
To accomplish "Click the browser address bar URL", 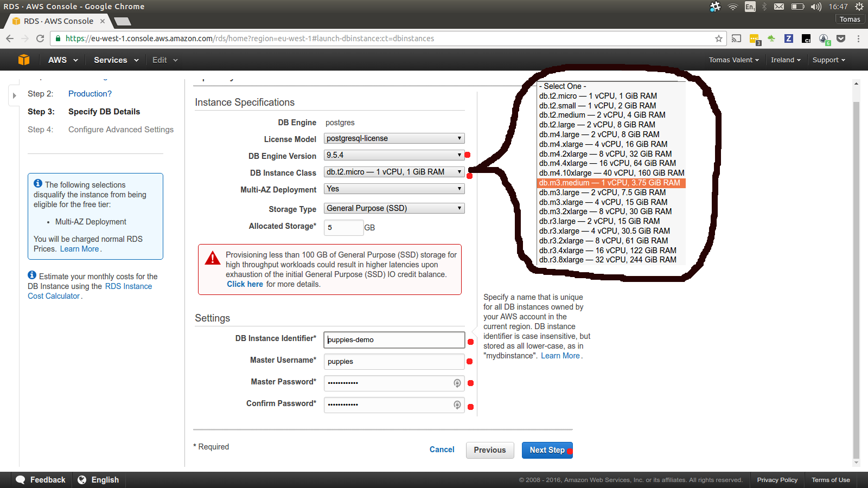I will [250, 38].
